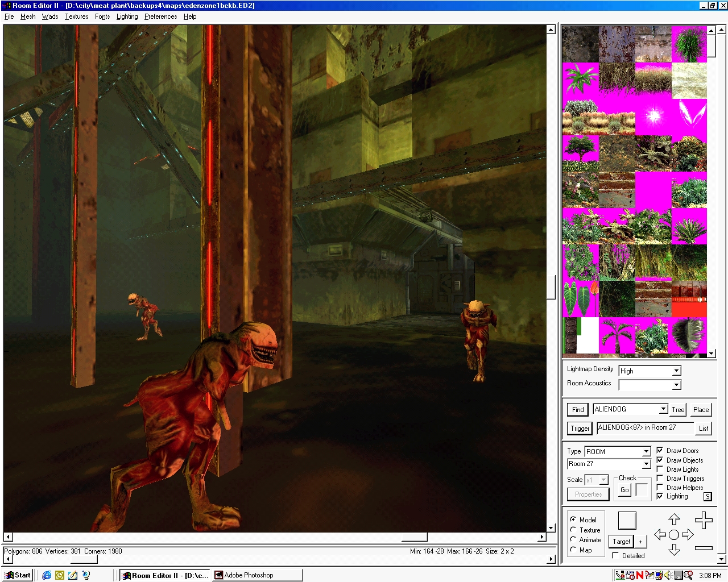This screenshot has height=582, width=728.
Task: Click the texture palette scroll down arrow
Action: point(711,354)
